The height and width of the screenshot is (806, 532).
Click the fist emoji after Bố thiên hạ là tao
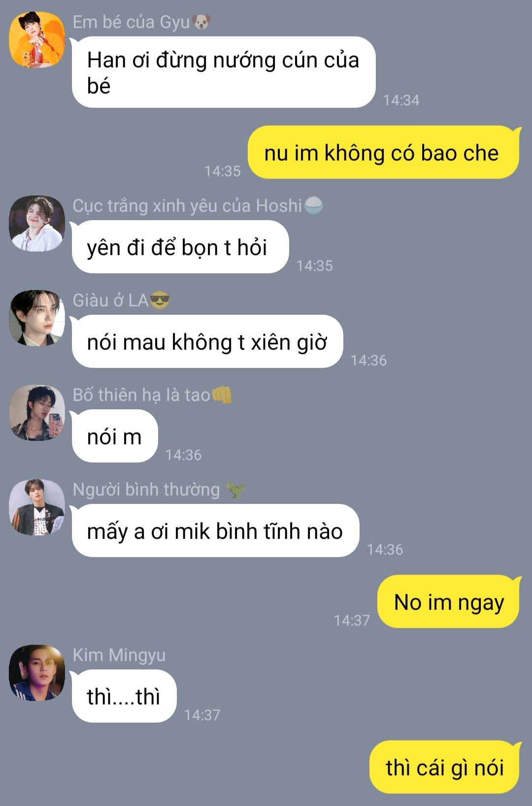222,395
